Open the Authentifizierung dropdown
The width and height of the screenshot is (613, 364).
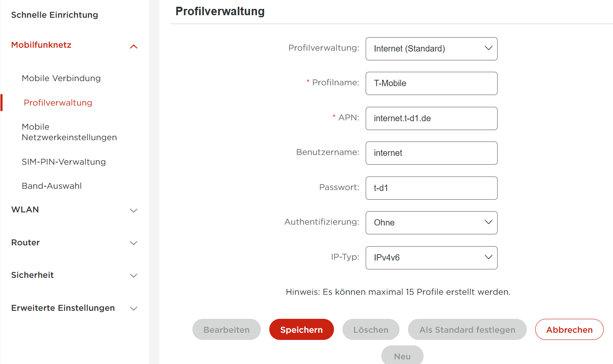click(431, 223)
